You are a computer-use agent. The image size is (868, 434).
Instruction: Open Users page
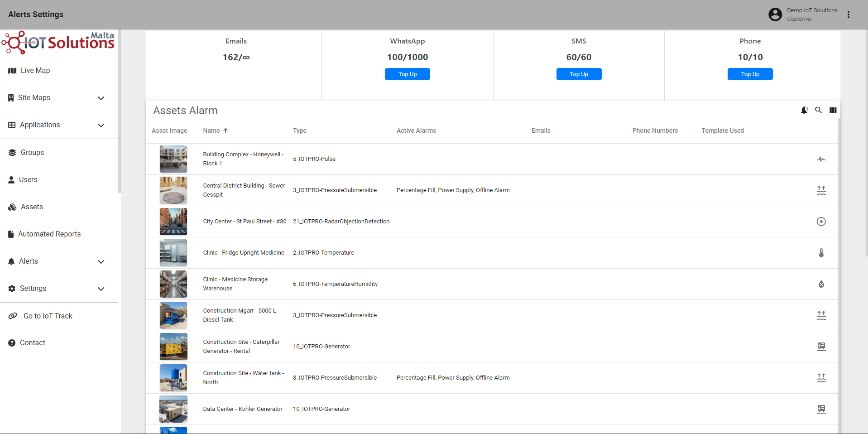(28, 180)
